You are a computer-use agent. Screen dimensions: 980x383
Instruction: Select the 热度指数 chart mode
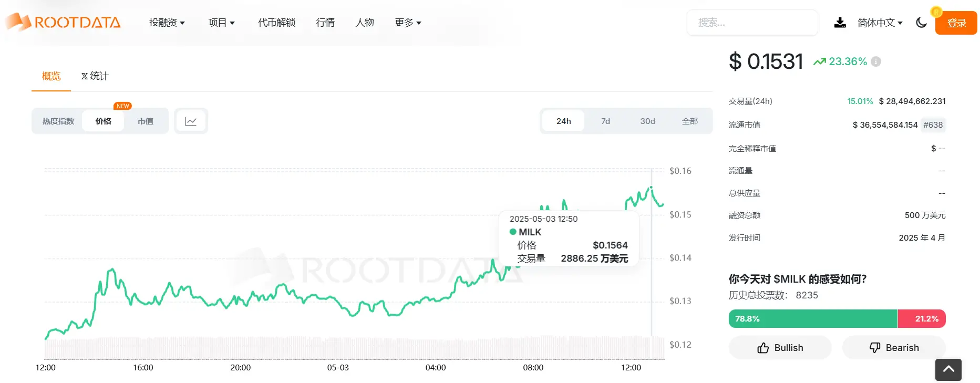(x=58, y=121)
